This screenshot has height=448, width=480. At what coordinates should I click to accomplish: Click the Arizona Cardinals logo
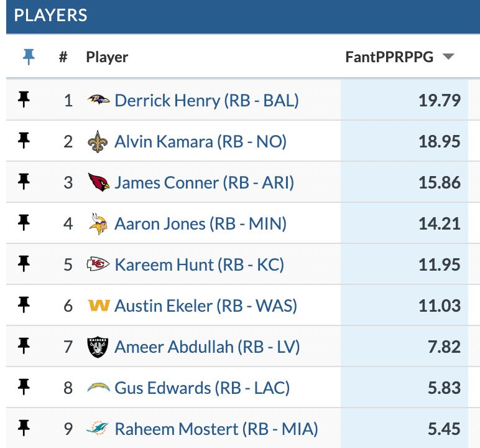pos(99,182)
